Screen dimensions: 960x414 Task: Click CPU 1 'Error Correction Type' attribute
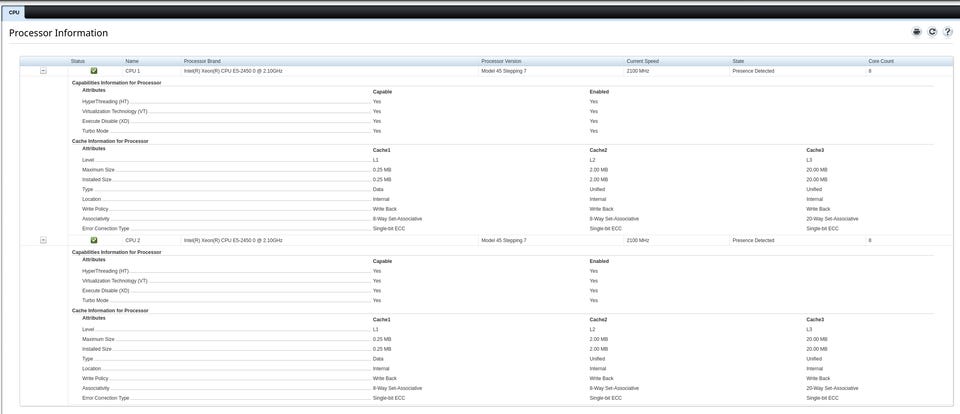tap(105, 228)
